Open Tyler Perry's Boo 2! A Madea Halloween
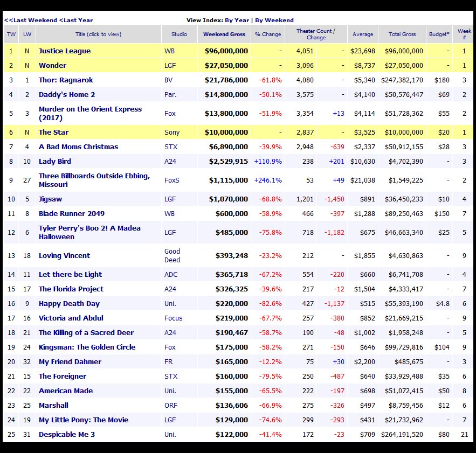This screenshot has height=453, width=476. pos(89,232)
